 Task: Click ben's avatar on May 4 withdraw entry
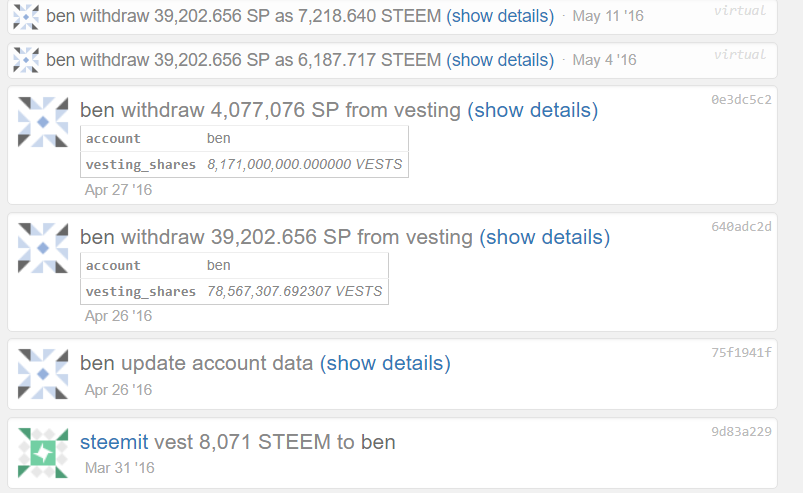coord(26,60)
